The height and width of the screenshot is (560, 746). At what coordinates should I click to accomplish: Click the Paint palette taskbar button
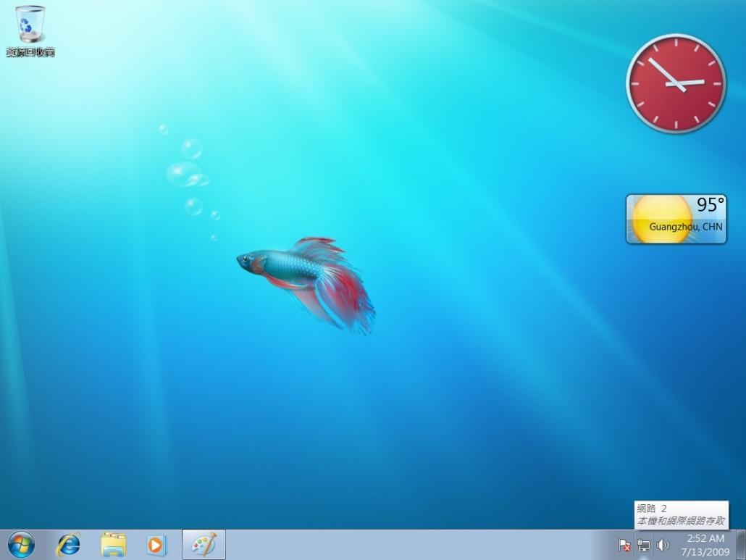tap(204, 544)
